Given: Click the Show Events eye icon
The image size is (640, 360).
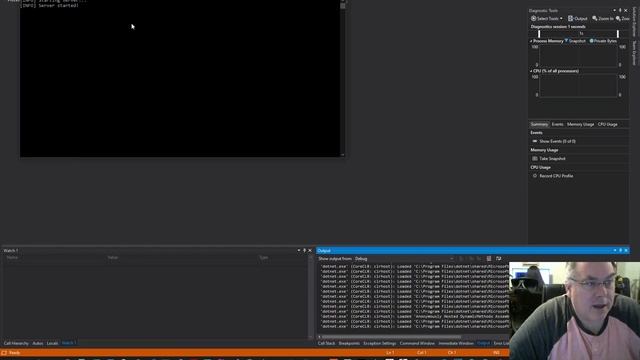Looking at the screenshot, I should (535, 141).
